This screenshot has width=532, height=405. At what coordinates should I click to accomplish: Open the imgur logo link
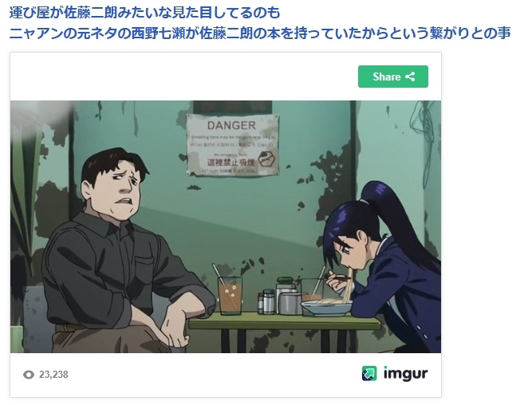pyautogui.click(x=395, y=374)
